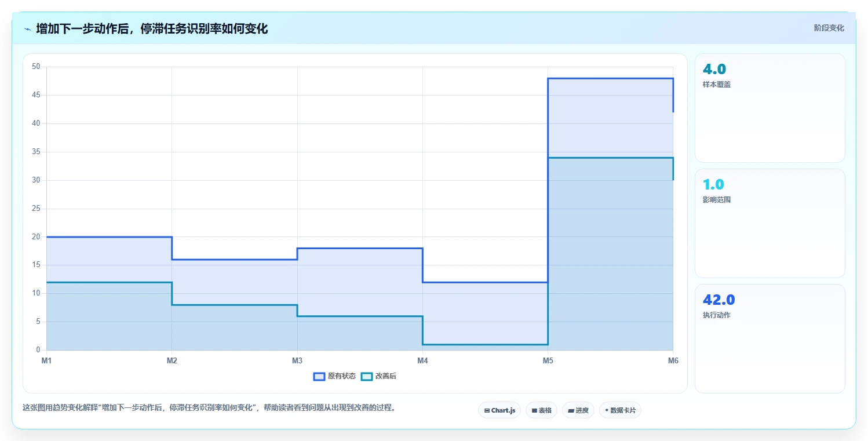Click the y-axis value 50

pos(36,67)
